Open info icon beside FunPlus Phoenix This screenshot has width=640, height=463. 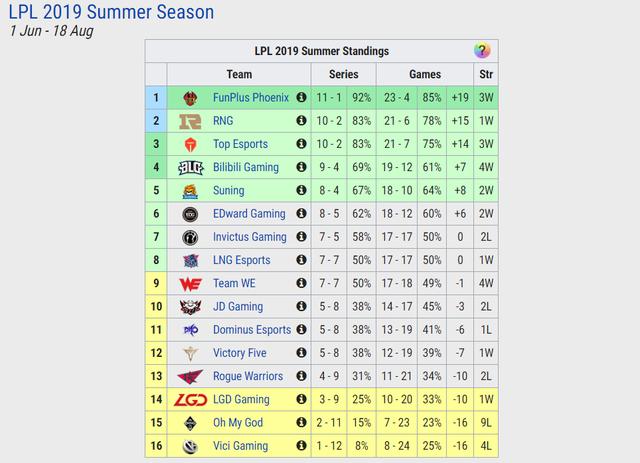pyautogui.click(x=301, y=97)
